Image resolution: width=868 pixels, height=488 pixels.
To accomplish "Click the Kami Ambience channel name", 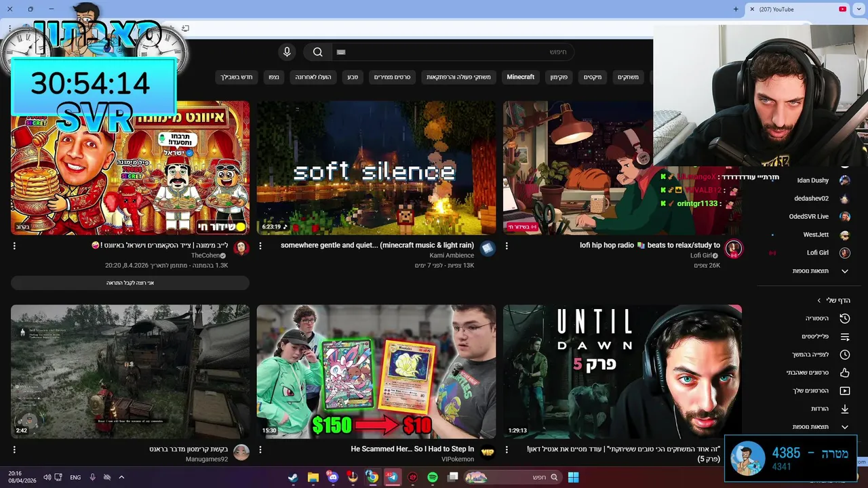I will [452, 256].
